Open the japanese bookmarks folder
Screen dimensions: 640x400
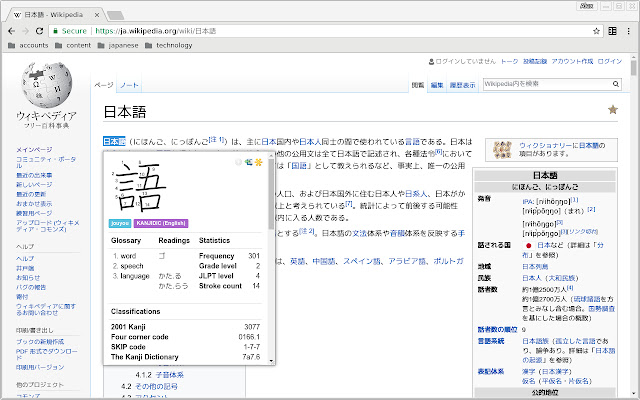click(119, 45)
